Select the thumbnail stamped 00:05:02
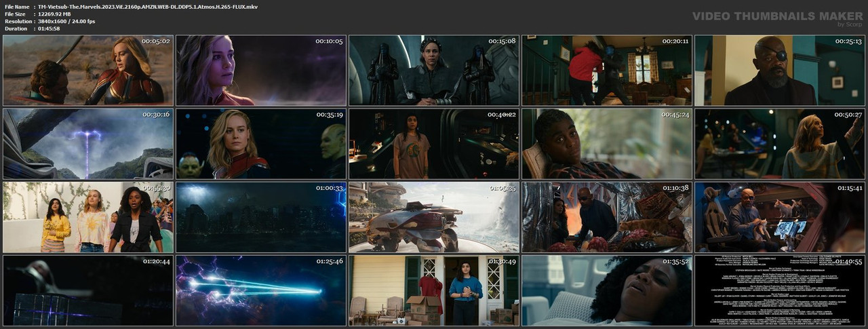 click(x=87, y=70)
